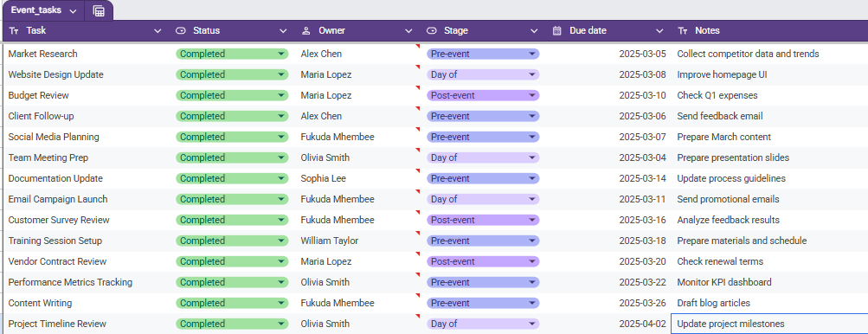Screen dimensions: 868x334
Task: Select due date 2025-03-22
Action: [x=643, y=282]
